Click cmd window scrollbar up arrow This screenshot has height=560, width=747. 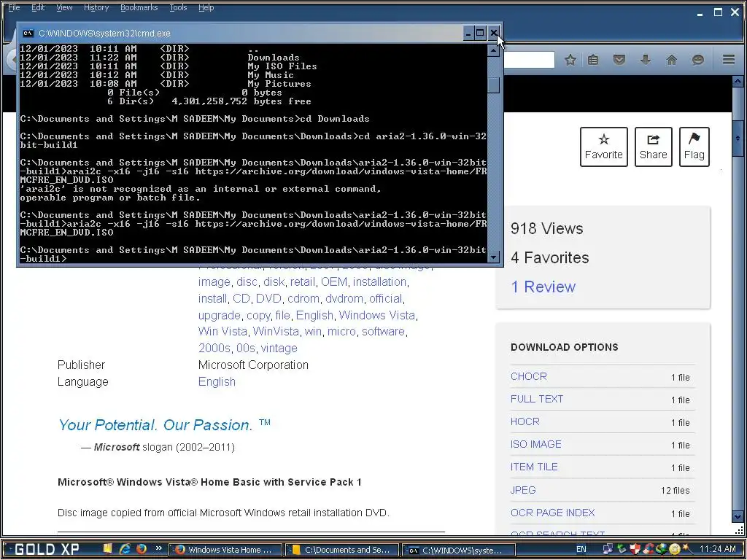(494, 50)
